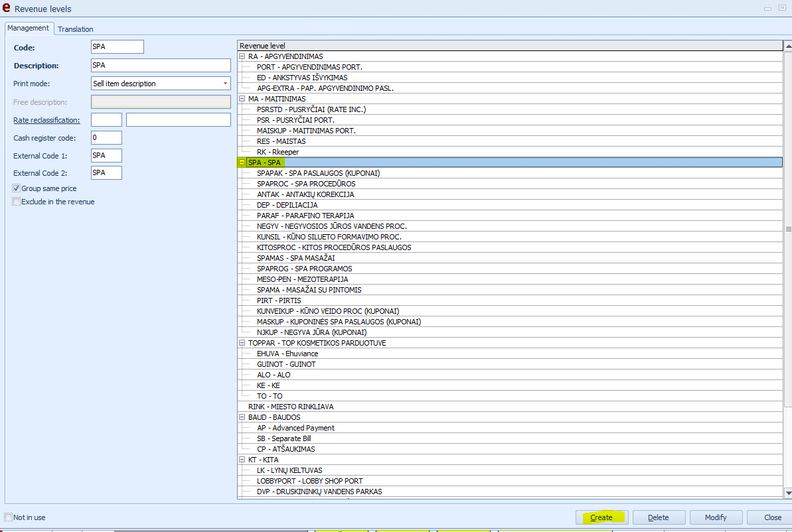Screen dimensions: 792x532
Task: Tick the Not in use checkbox
Action: [8, 517]
